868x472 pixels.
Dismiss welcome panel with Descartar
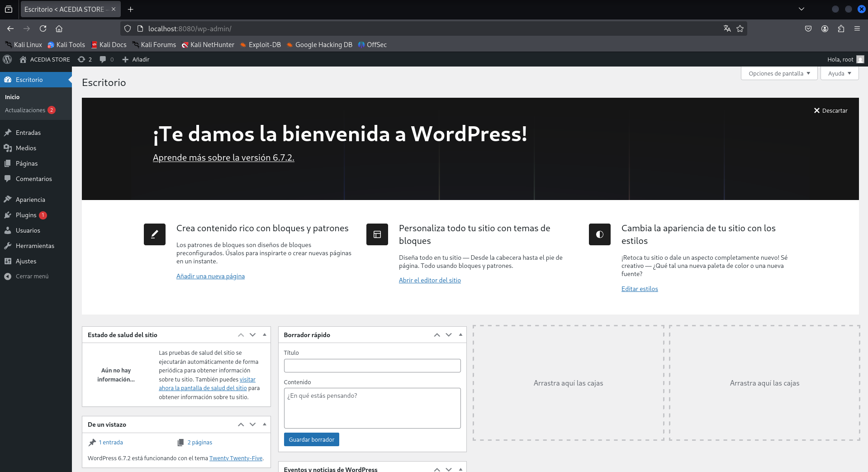point(830,110)
